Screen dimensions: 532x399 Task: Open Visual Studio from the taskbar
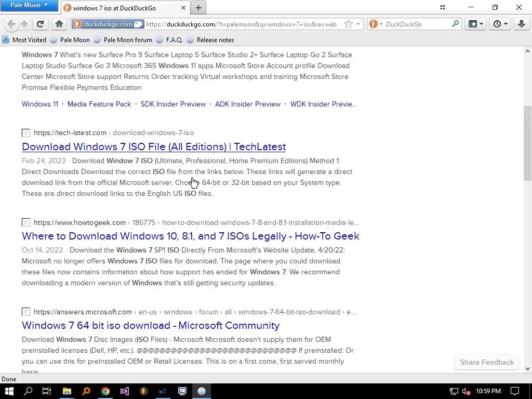point(125,391)
